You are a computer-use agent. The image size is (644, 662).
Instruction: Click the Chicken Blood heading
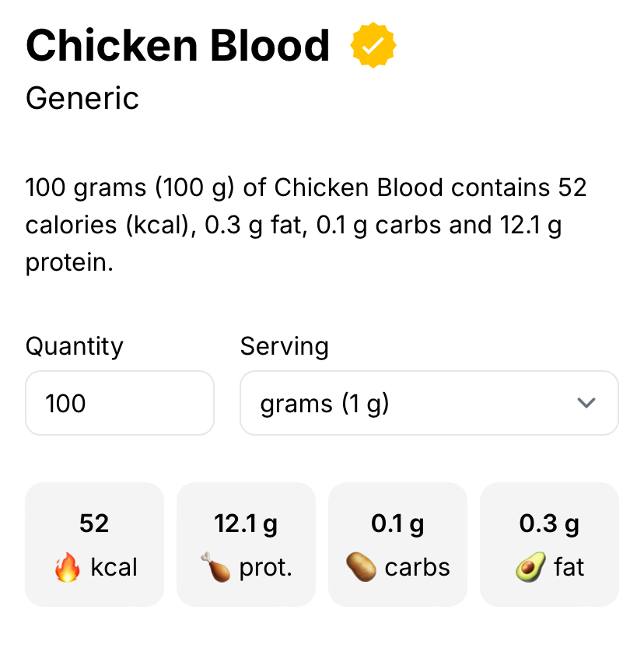pos(177,46)
